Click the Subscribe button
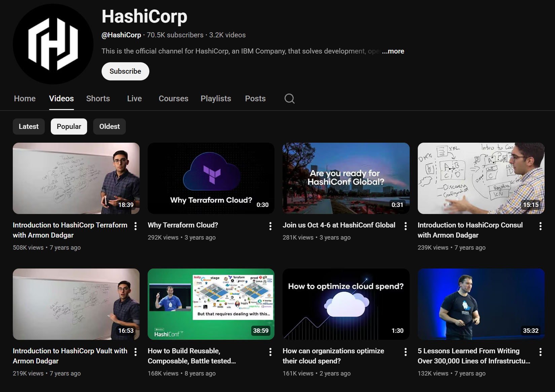The width and height of the screenshot is (555, 392). pyautogui.click(x=125, y=71)
